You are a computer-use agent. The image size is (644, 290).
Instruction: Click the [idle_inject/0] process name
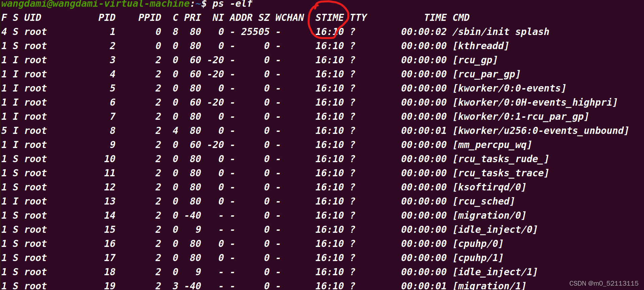pyautogui.click(x=495, y=229)
